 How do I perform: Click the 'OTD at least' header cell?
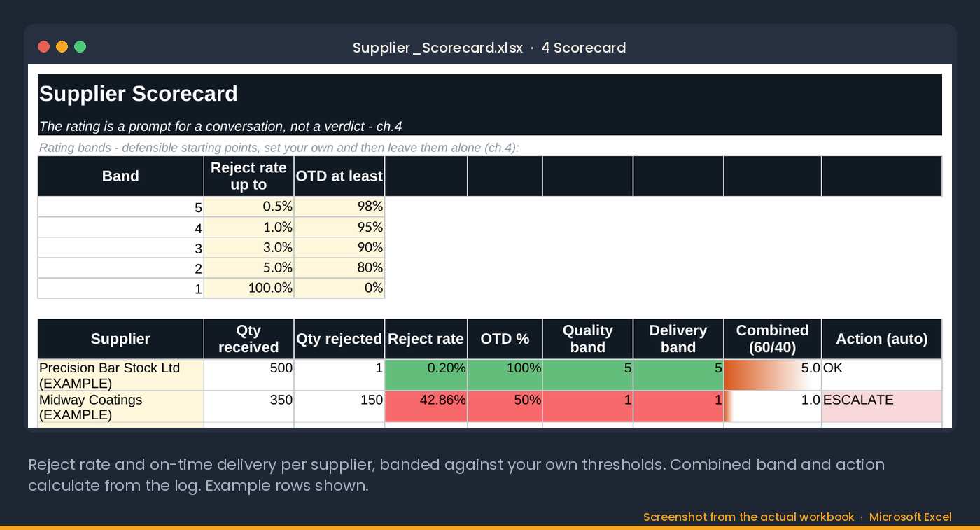coord(339,176)
